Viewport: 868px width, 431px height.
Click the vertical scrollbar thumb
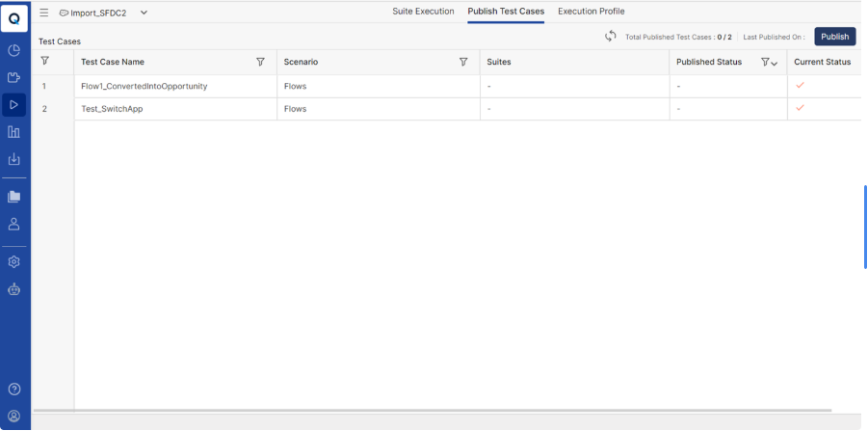point(865,228)
